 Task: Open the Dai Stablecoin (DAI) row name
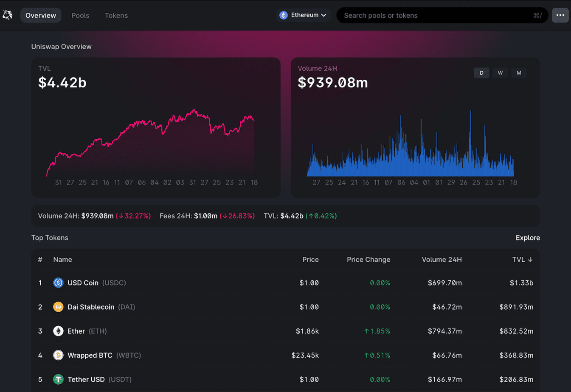coord(101,307)
